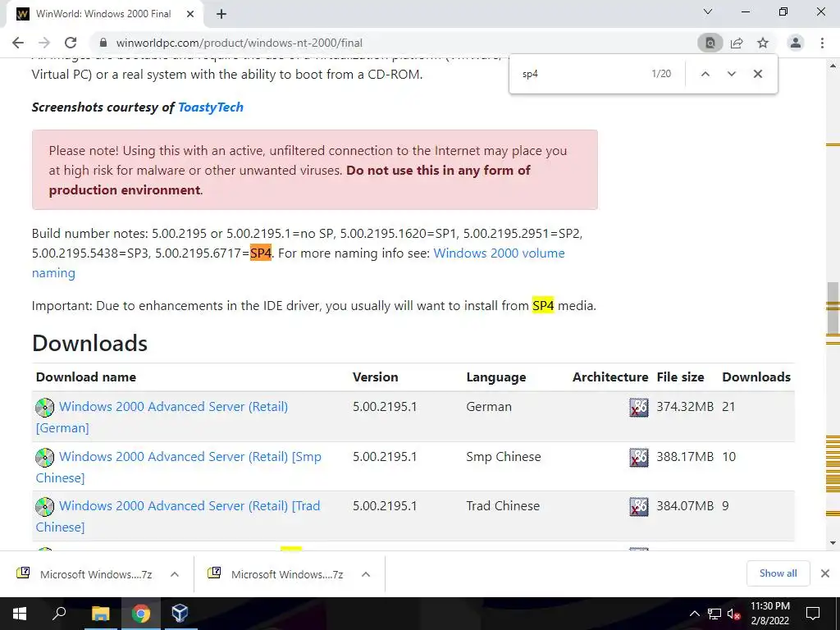
Task: Share this page via share icon
Action: [737, 43]
